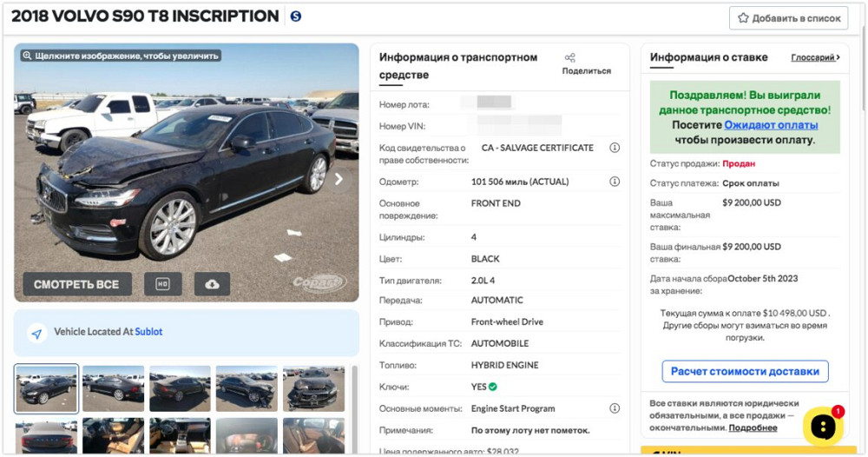
Task: Click the Sublot location link
Action: point(148,332)
